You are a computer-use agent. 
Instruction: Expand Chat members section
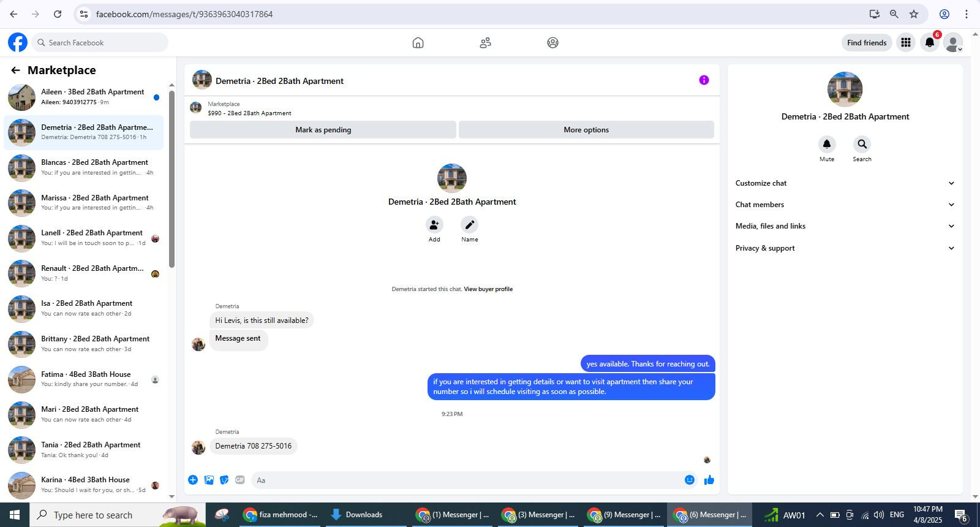click(x=845, y=205)
